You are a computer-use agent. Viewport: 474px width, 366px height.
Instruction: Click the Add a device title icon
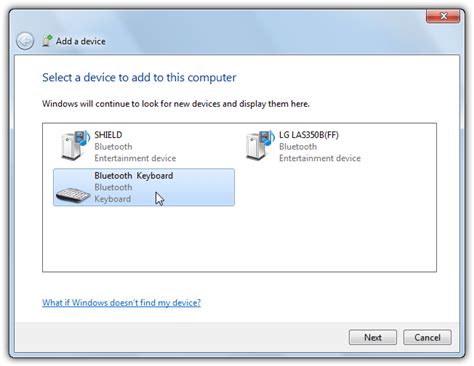point(47,41)
